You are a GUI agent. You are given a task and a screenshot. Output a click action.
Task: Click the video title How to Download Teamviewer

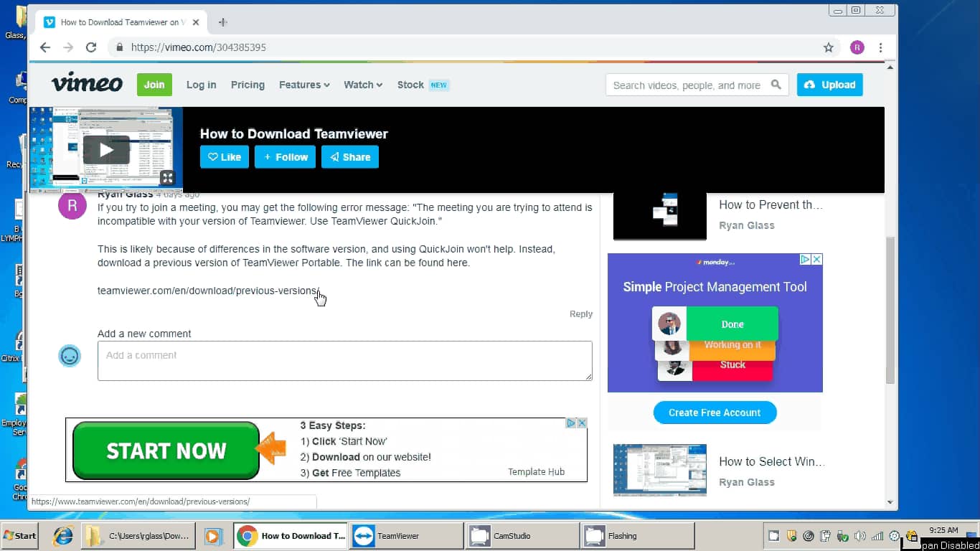(293, 133)
